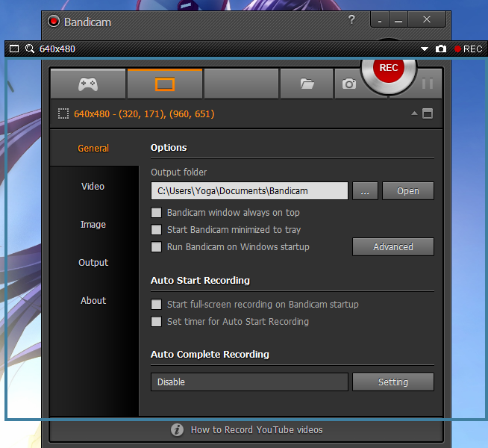Click the window icon beside resolution text

coord(428,113)
